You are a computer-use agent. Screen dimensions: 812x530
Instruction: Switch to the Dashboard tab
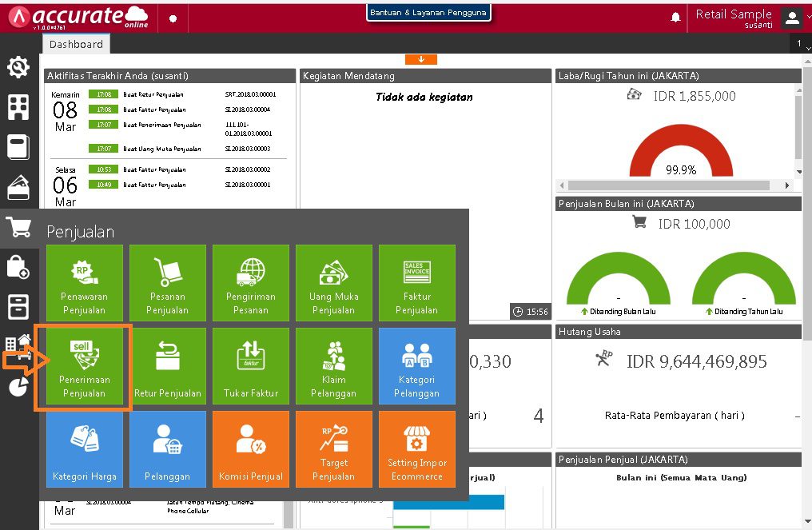[x=76, y=45]
